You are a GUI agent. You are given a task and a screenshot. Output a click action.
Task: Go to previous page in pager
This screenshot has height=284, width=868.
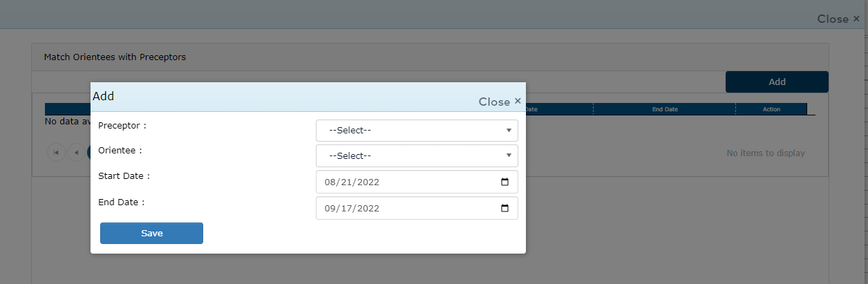(77, 153)
